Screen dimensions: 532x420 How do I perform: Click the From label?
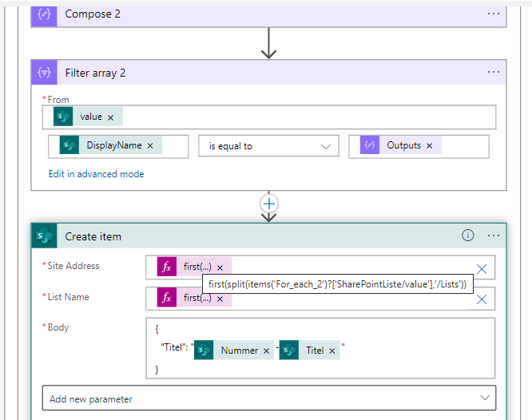[x=58, y=100]
